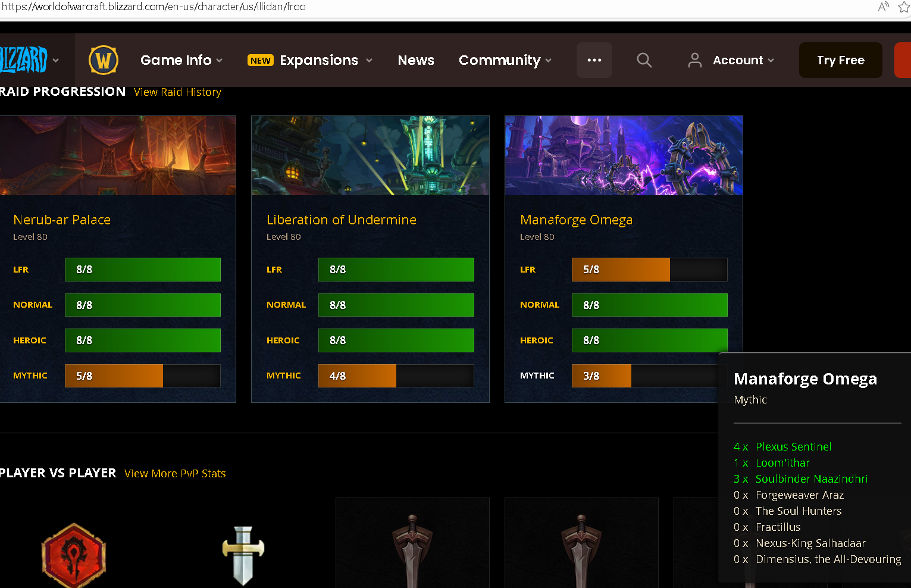911x588 pixels.
Task: Click Liberation of Undermine Mythic 4/8 bar
Action: (x=396, y=376)
